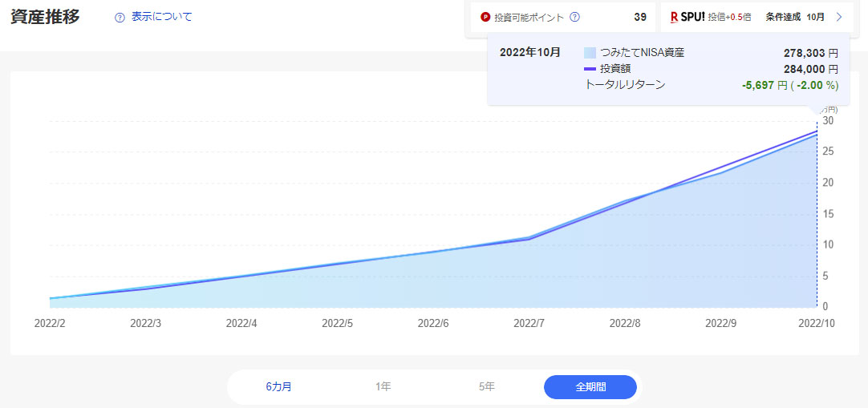
Task: Click the 2022/7 x-axis label
Action: 529,324
